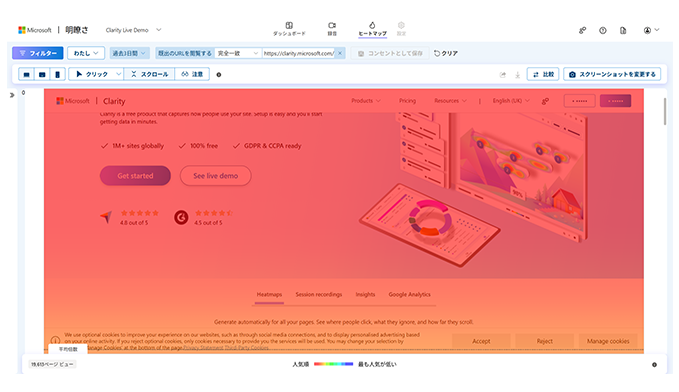Expand the Clarity Live Demo project dropdown
Image resolution: width=679 pixels, height=392 pixels.
[133, 30]
